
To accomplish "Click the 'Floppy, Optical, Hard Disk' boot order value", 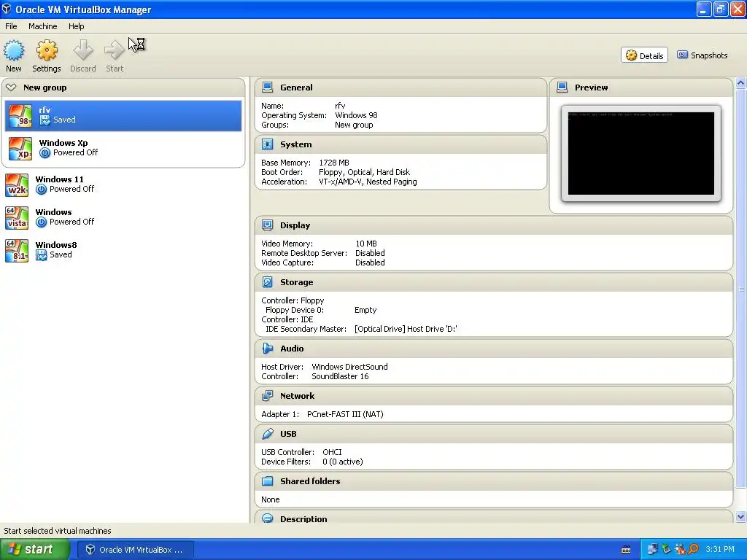I will pyautogui.click(x=364, y=172).
